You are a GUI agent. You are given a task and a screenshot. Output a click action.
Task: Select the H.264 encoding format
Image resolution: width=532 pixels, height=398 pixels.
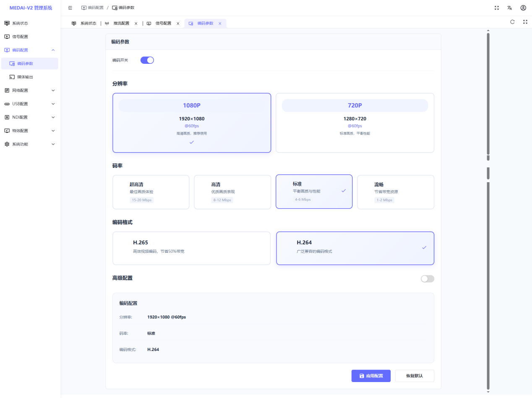point(355,248)
